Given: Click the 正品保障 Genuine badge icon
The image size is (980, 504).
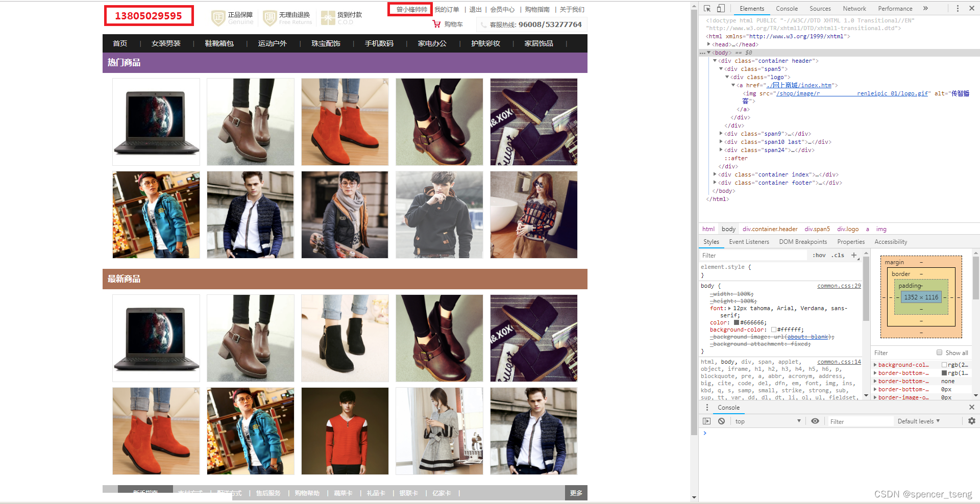Looking at the screenshot, I should 218,17.
